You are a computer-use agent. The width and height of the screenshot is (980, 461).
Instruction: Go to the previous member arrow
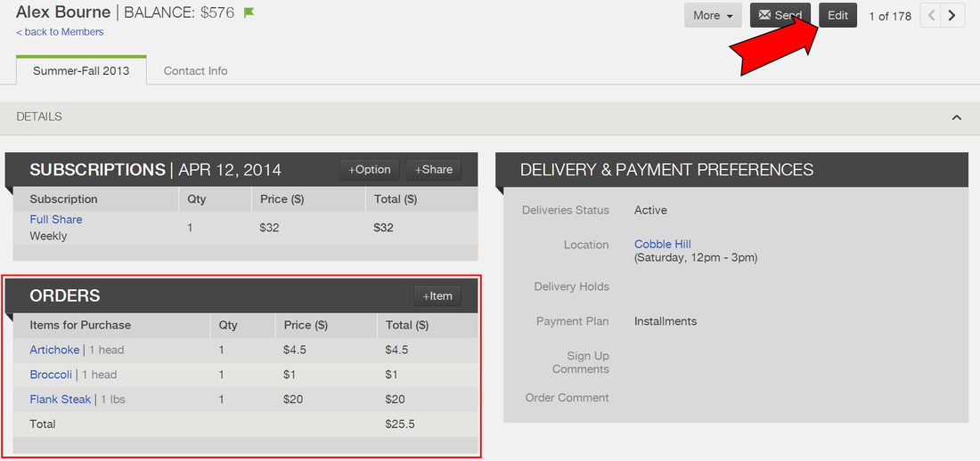(931, 16)
